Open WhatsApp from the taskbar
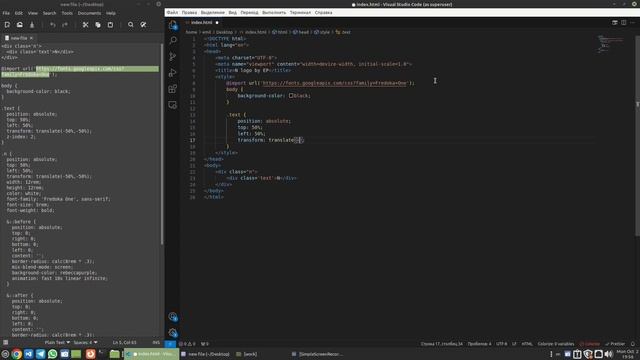 click(53, 354)
